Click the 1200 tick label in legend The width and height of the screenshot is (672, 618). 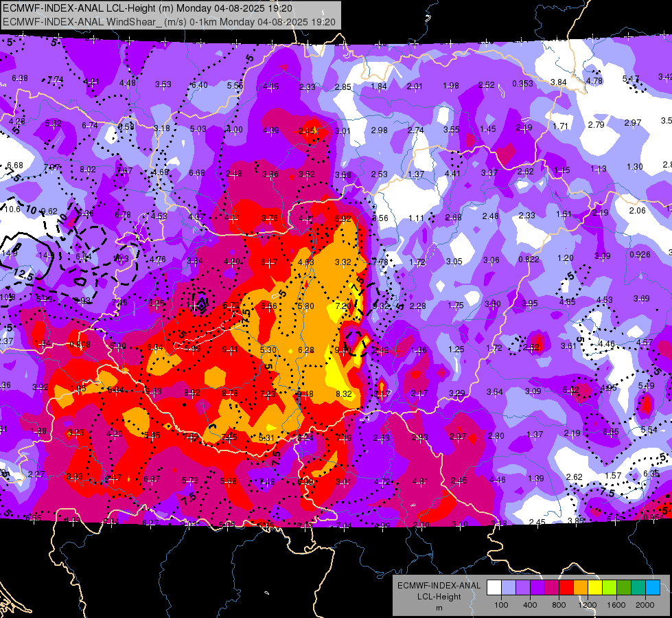[588, 605]
